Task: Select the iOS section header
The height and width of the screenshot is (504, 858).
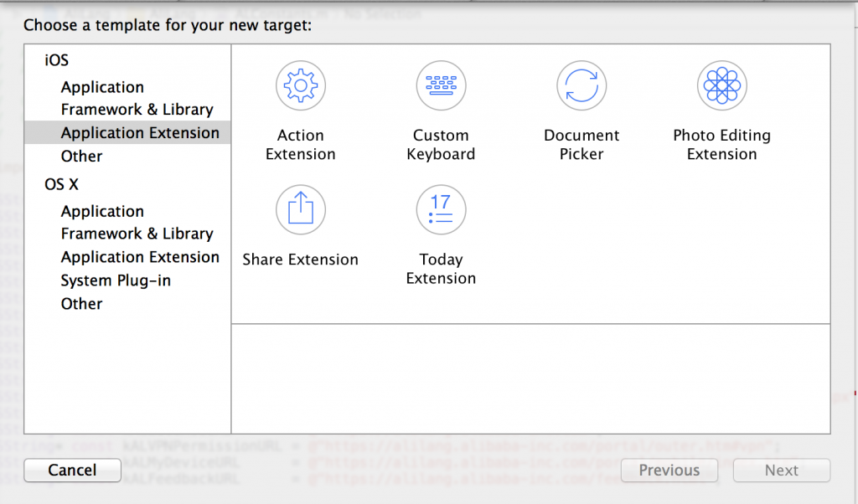Action: tap(57, 60)
